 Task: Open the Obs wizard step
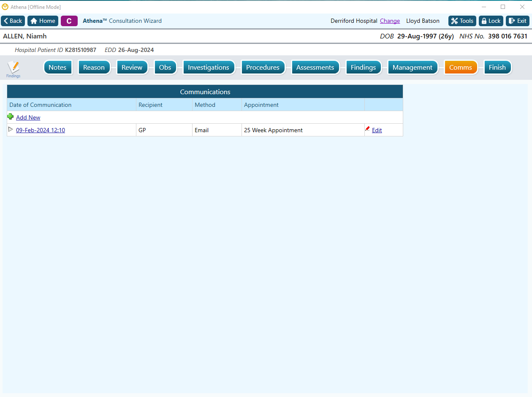click(165, 68)
